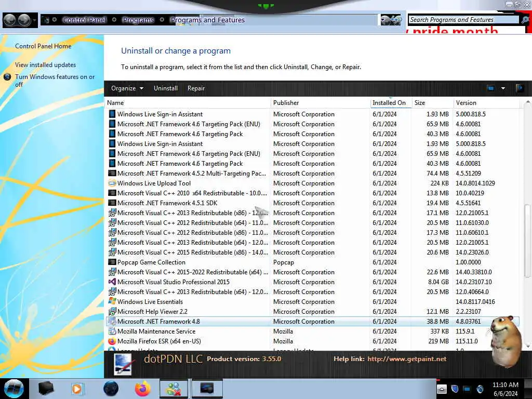
Task: Click the .NET Framework 4.5.1 SDK icon
Action: tap(112, 203)
